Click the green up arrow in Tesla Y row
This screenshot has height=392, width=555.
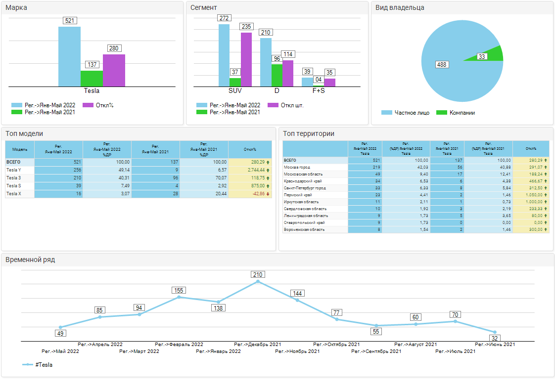(268, 170)
